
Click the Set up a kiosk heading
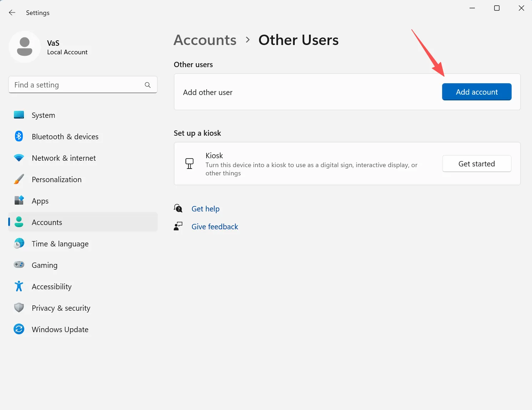tap(197, 133)
